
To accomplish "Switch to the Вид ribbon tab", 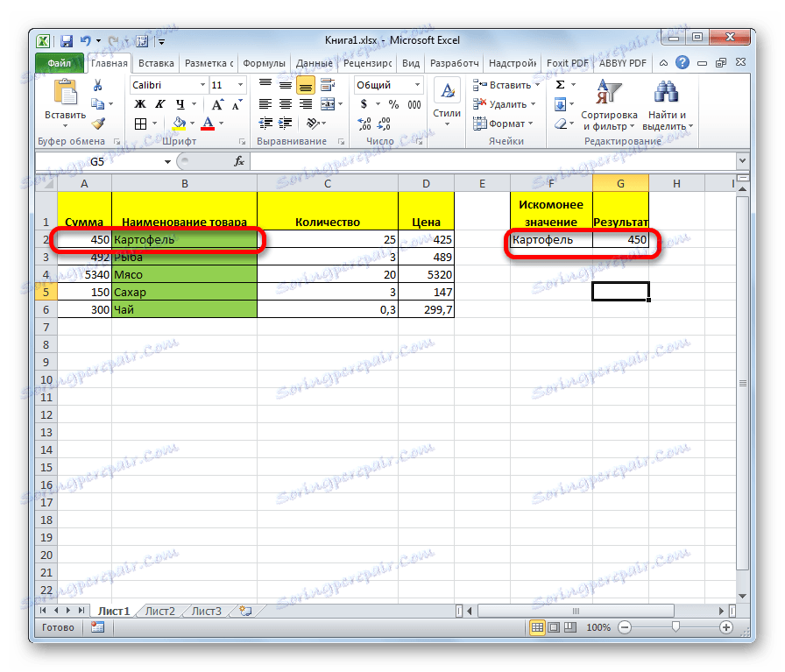I will 411,63.
